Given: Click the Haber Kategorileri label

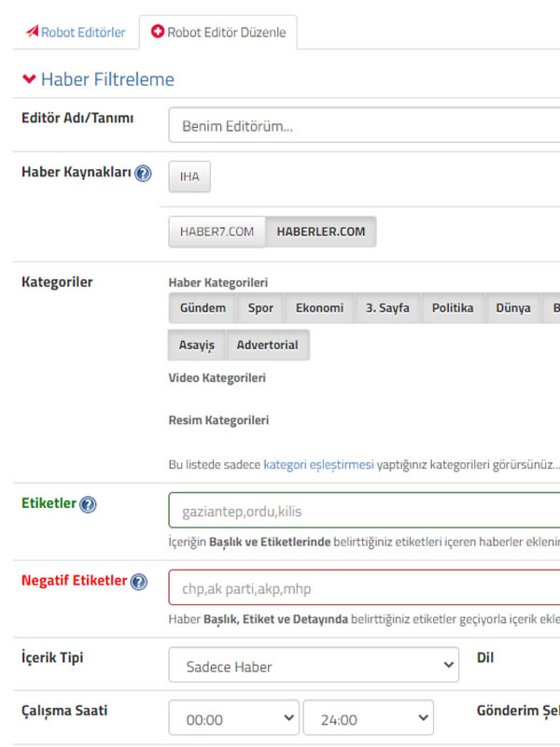Looking at the screenshot, I should coord(218,283).
